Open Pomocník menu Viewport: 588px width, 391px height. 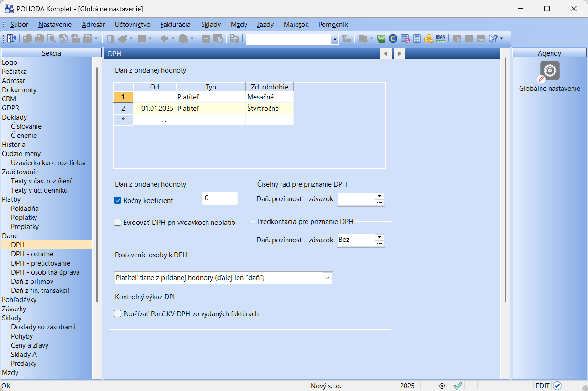click(333, 25)
